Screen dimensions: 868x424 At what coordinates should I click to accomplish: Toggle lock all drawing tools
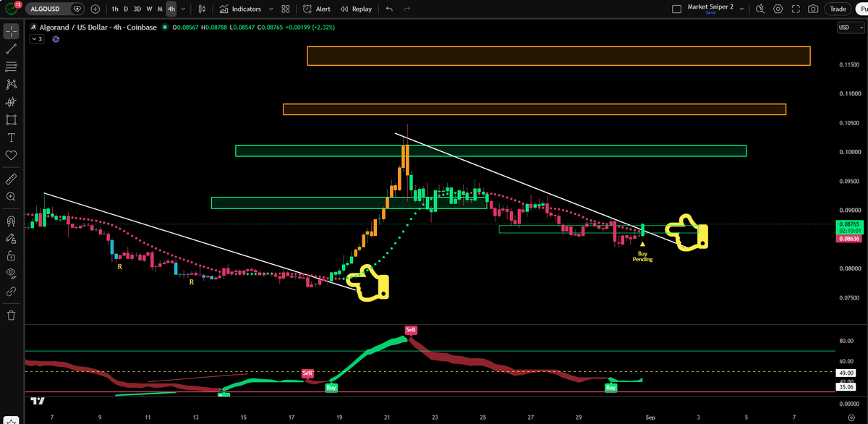(x=12, y=255)
